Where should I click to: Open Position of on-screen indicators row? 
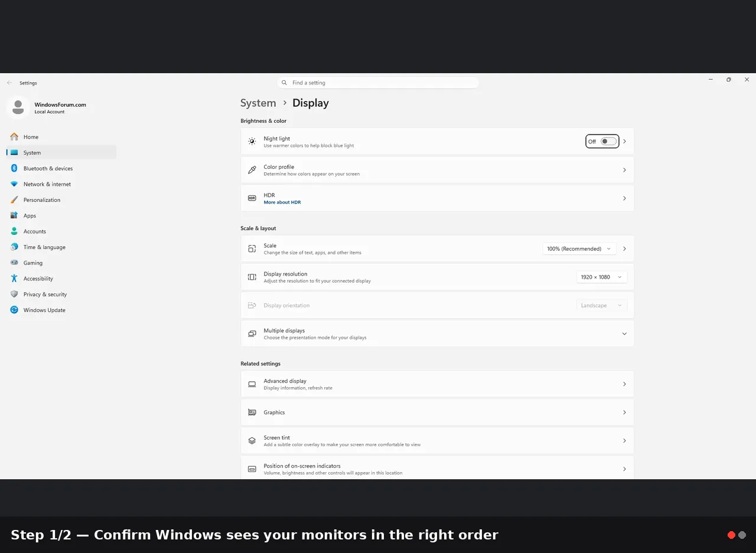click(x=437, y=468)
